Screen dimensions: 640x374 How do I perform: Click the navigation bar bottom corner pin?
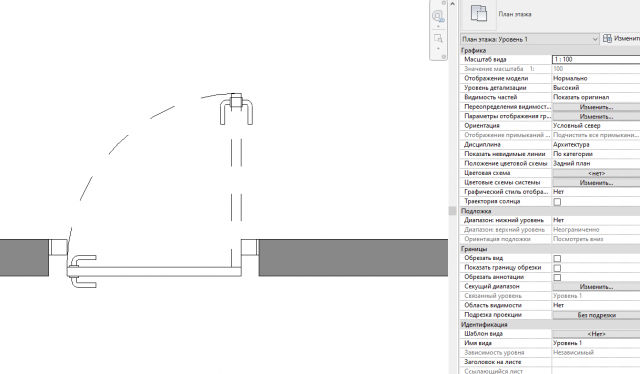tap(444, 57)
